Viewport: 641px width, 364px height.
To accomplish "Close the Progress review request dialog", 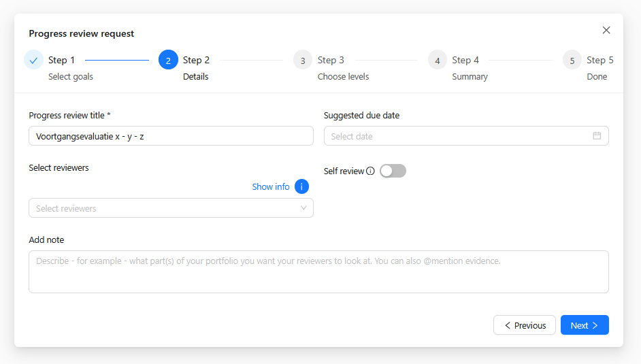I will 606,30.
